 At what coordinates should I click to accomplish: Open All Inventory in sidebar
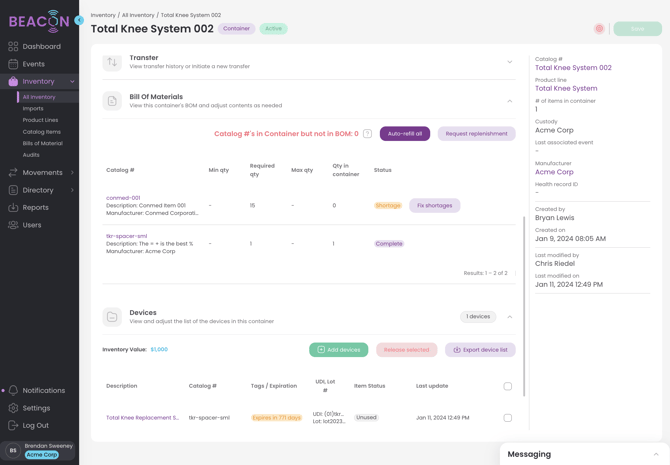coord(39,97)
